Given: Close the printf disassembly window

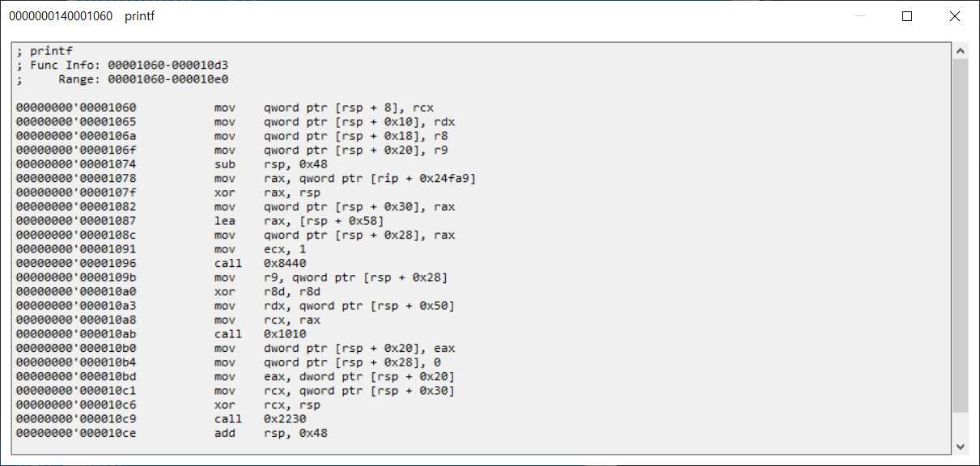Looking at the screenshot, I should click(955, 16).
